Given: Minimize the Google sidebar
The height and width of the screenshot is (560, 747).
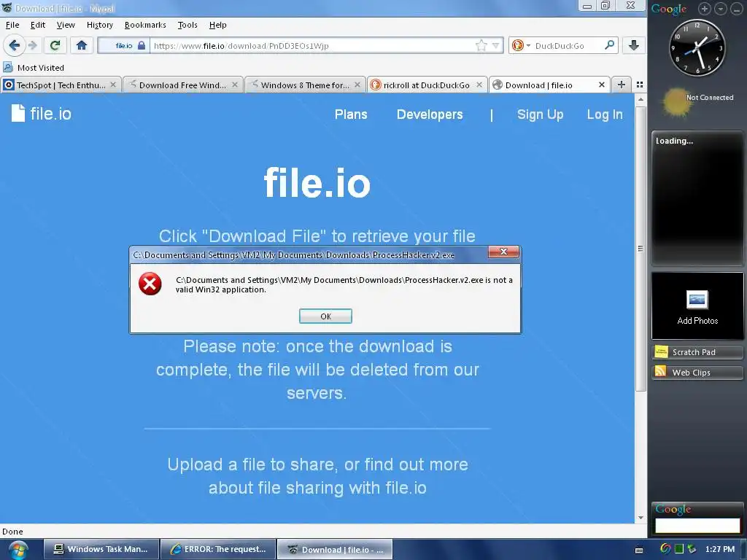Looking at the screenshot, I should [x=737, y=9].
